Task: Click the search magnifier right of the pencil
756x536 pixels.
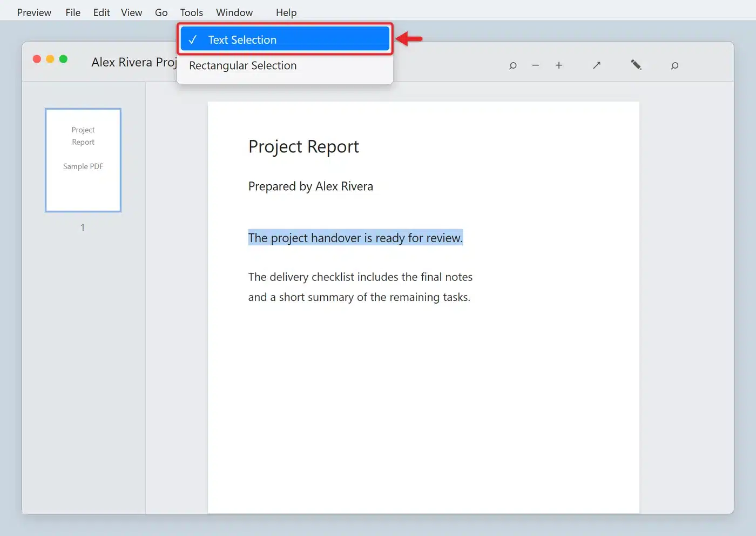Action: [x=674, y=65]
